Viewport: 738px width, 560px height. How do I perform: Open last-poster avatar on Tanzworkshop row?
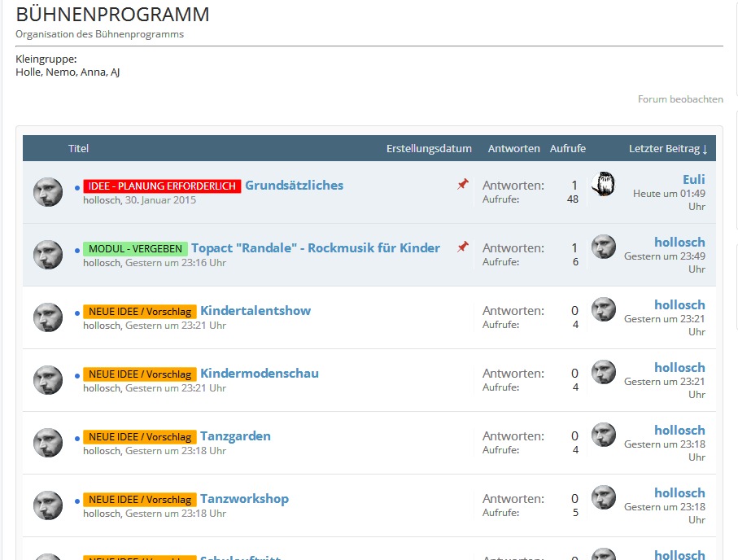pyautogui.click(x=604, y=497)
